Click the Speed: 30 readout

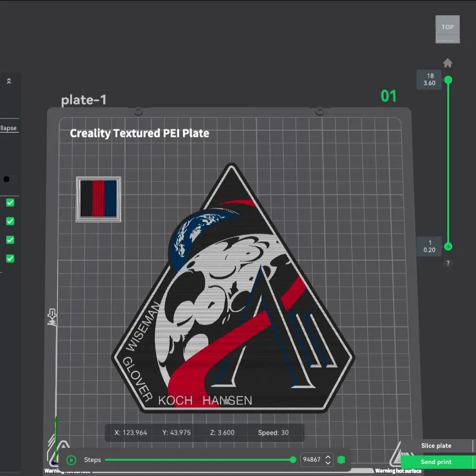tap(273, 432)
